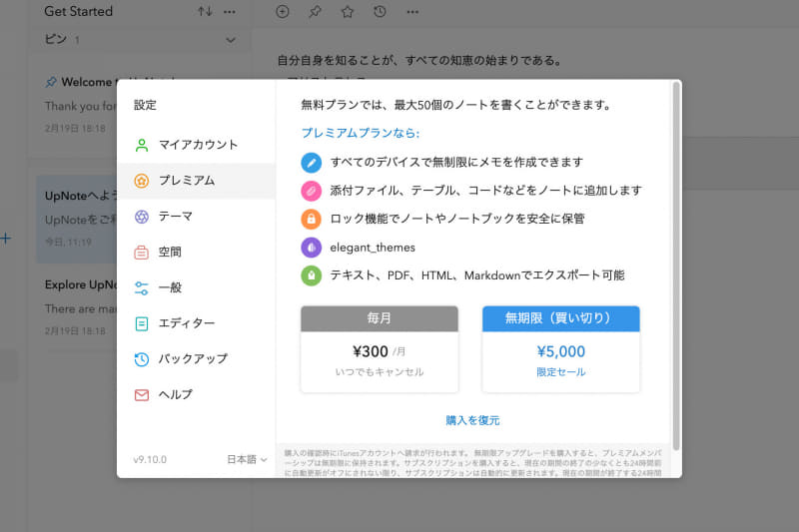Open the editor toolbar more options
Screen dimensions: 799x532
point(412,12)
